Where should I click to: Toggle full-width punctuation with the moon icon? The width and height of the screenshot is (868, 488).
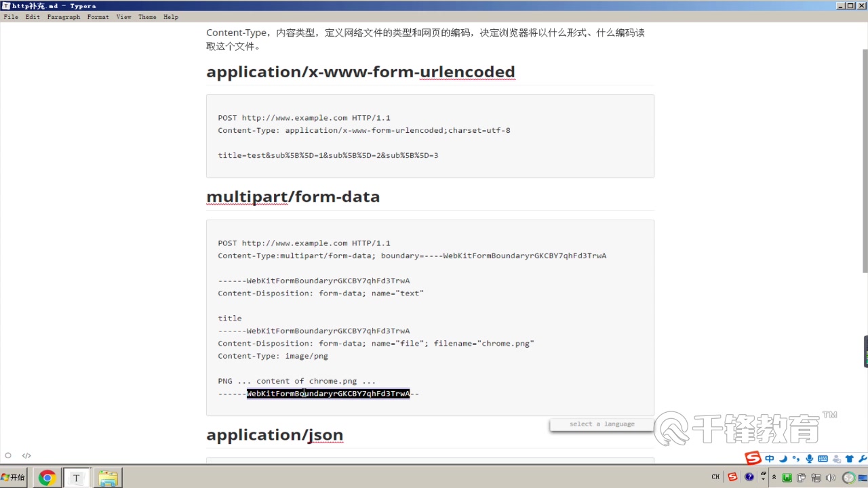(783, 459)
